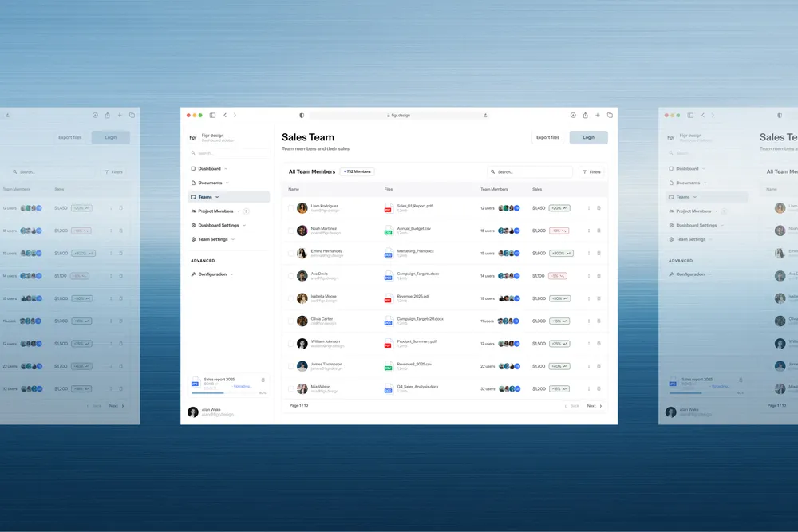Click the Next page link
Viewport: 798px width, 532px height.
pos(592,405)
